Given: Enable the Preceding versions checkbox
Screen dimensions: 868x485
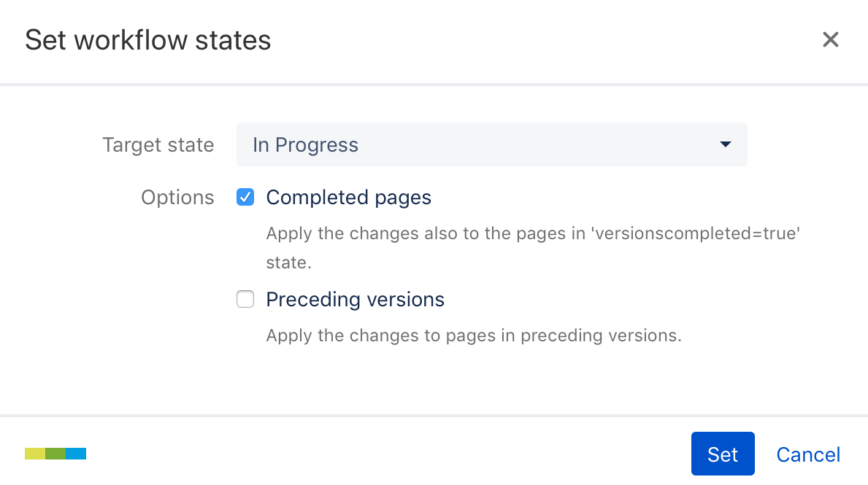Looking at the screenshot, I should [x=245, y=299].
